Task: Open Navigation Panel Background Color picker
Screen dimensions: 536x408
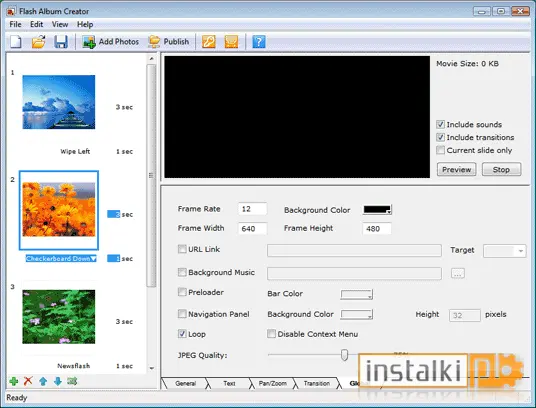Action: coord(356,315)
